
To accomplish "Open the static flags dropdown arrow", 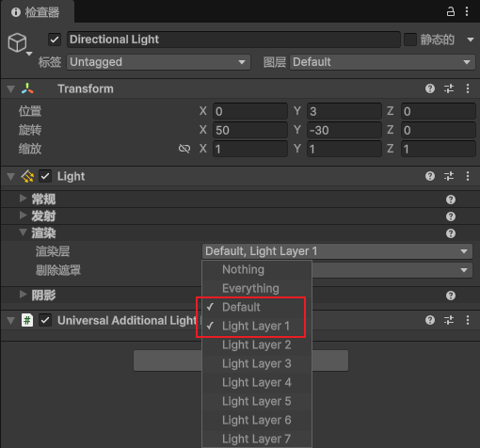I will pos(470,40).
